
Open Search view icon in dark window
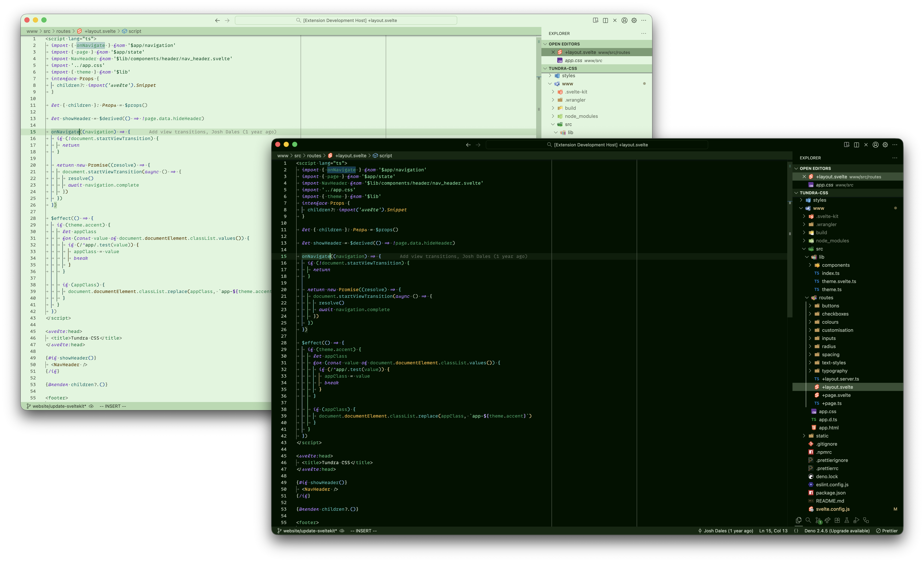coord(808,520)
